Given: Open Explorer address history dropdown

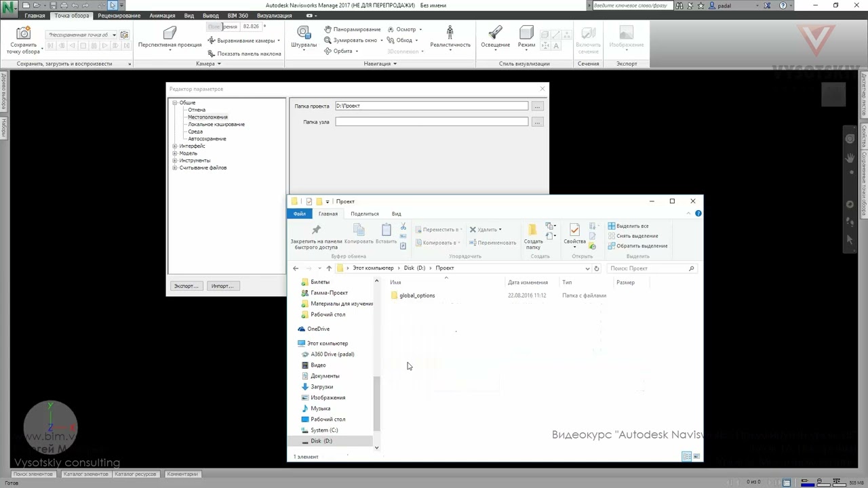Looking at the screenshot, I should [x=587, y=268].
